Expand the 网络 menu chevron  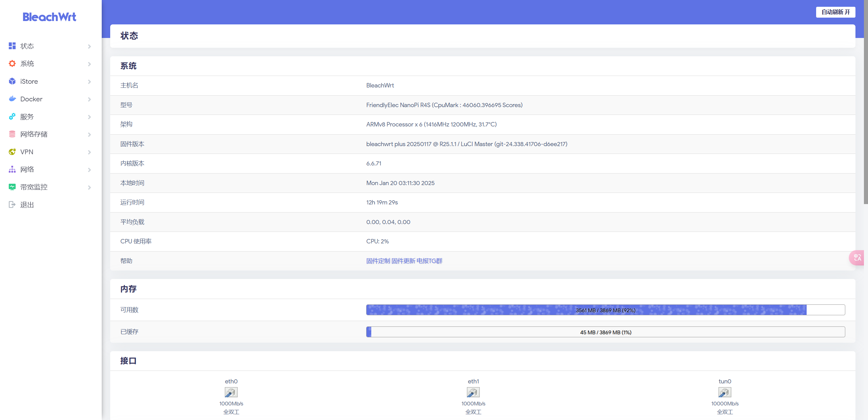90,170
